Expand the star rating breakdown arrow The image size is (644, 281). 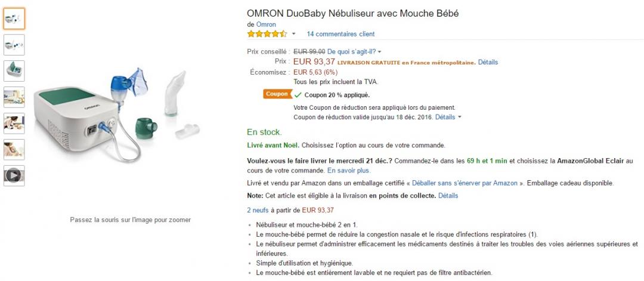(x=293, y=34)
